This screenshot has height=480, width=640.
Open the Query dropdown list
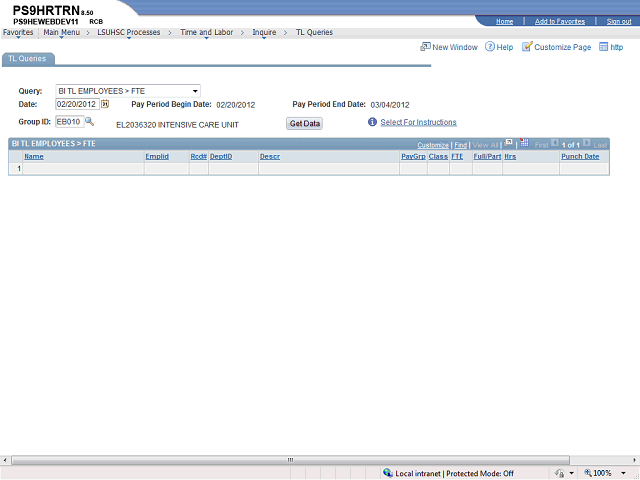pos(128,91)
